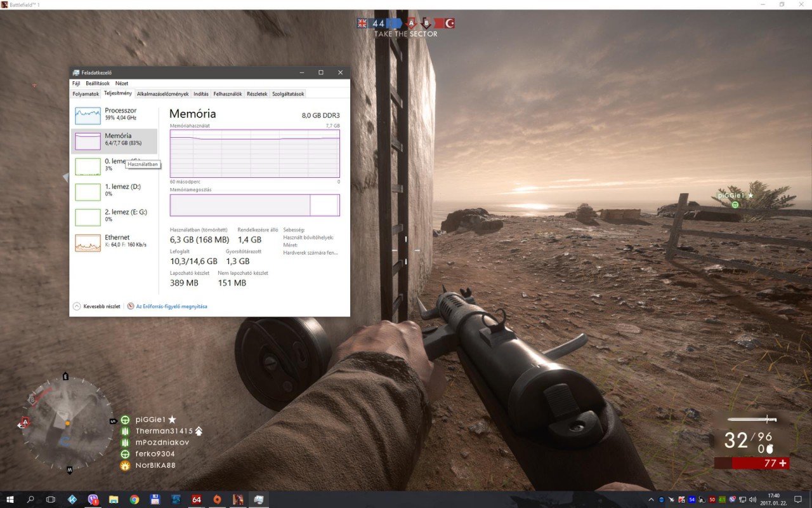Screen dimensions: 812x508
Task: Open the Viber tray icon
Action: pos(732,499)
